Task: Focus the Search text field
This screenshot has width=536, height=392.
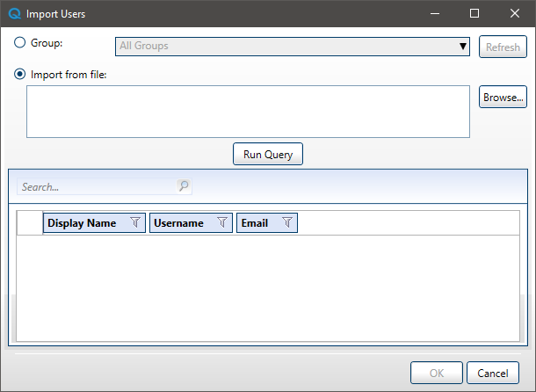Action: tap(97, 186)
